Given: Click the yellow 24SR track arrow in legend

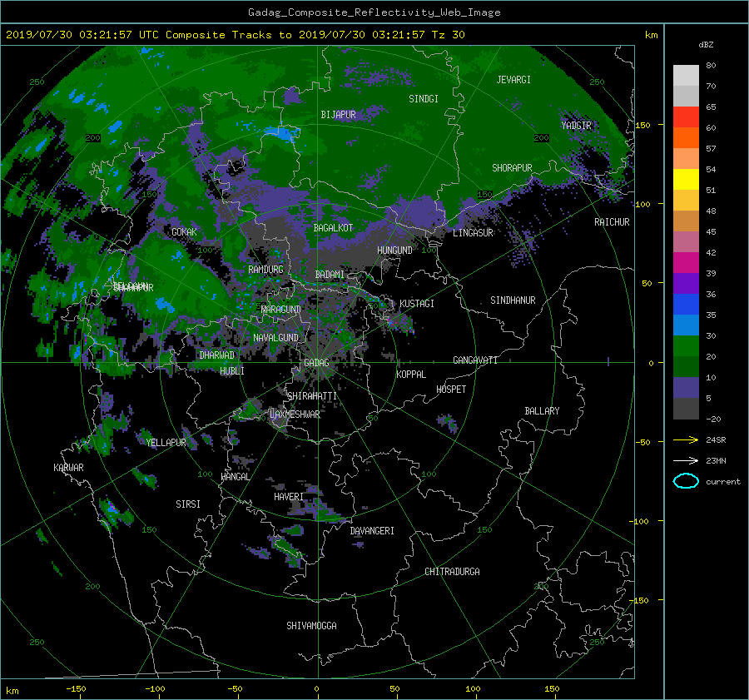Looking at the screenshot, I should (x=686, y=439).
